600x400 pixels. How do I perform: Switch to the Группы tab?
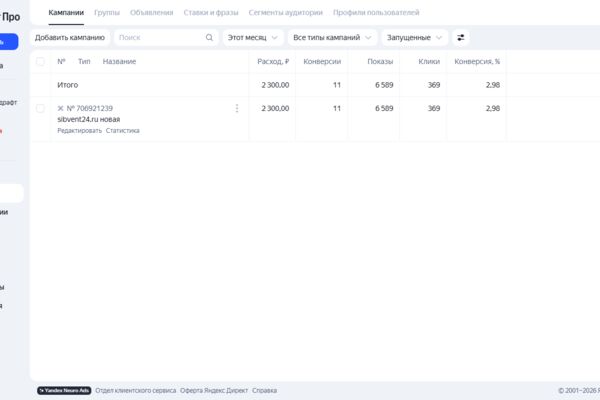click(107, 13)
